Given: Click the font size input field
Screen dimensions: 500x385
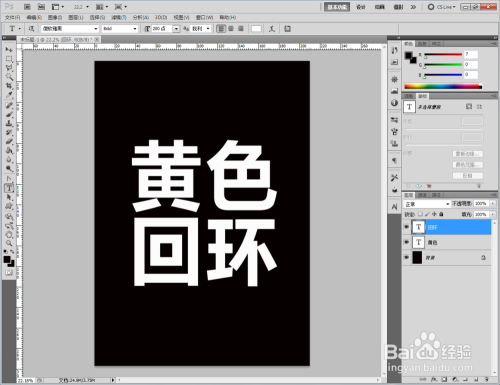Looking at the screenshot, I should [162, 29].
